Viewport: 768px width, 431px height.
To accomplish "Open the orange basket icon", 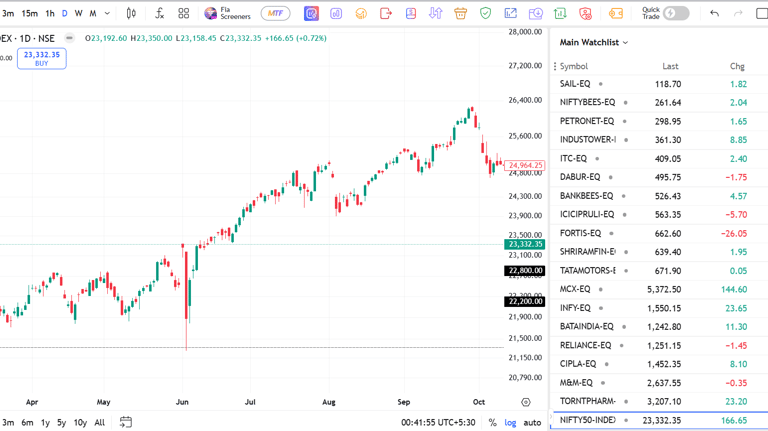I will [x=460, y=14].
